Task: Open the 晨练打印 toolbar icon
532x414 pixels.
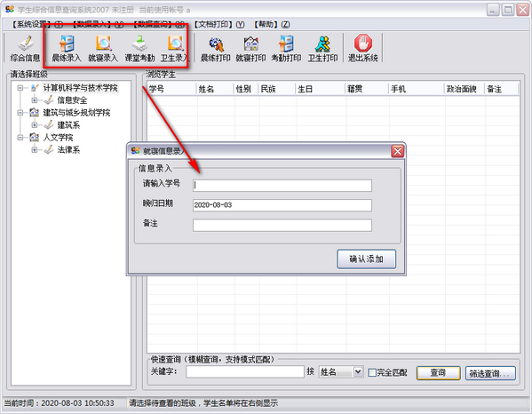Action: tap(216, 48)
